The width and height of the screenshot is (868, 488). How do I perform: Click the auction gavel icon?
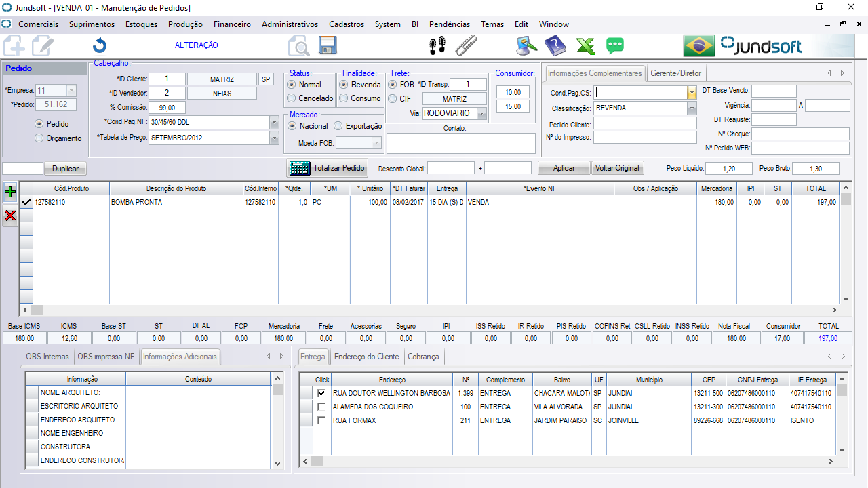(x=526, y=45)
